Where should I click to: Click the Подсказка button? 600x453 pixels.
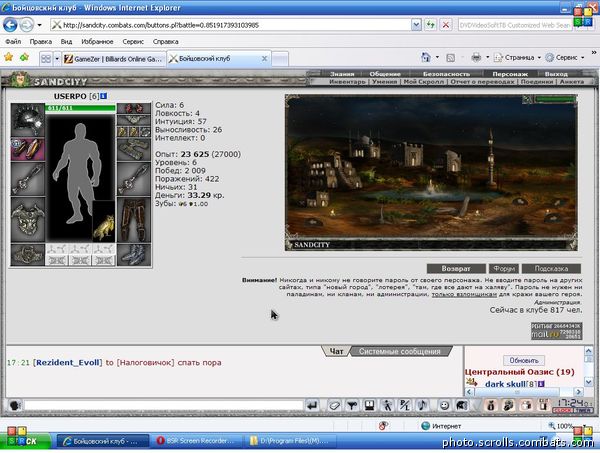pos(551,269)
